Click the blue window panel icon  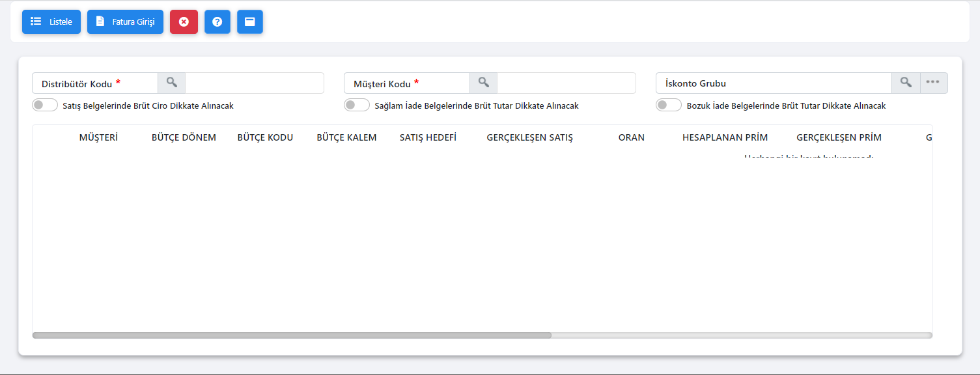pos(249,21)
